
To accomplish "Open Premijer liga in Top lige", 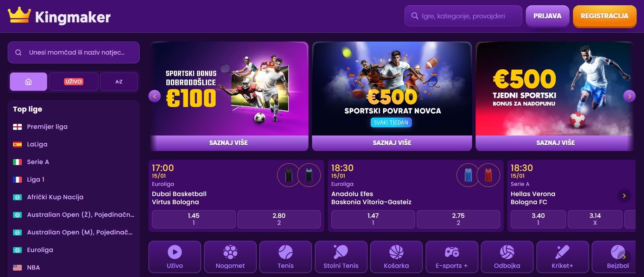I will 47,127.
